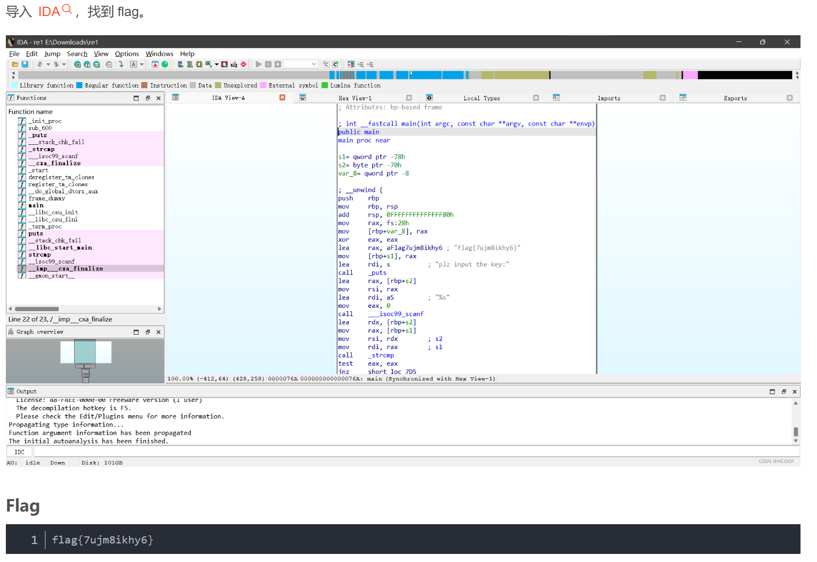The width and height of the screenshot is (817, 562).
Task: Close the Functions panel with its X
Action: [158, 98]
